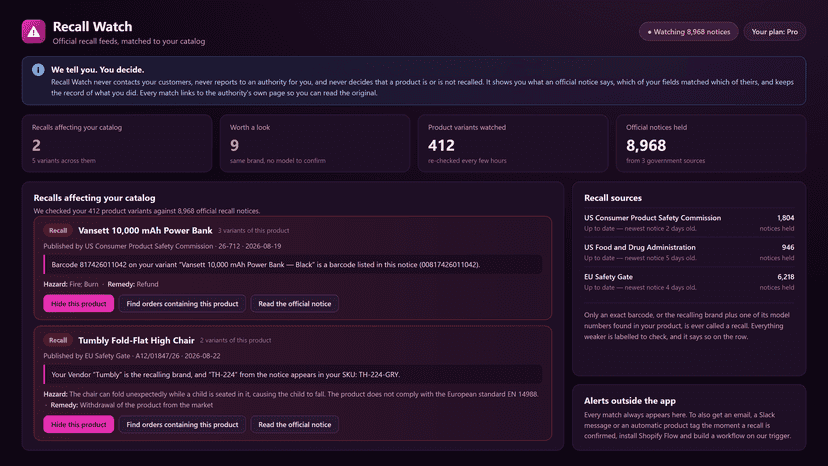Read the official notice for Tumbly High Chair
Screen dimensions: 828x466
click(x=295, y=424)
